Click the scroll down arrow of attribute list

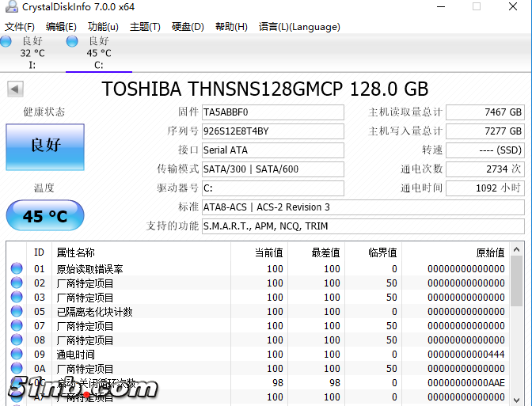[517, 400]
